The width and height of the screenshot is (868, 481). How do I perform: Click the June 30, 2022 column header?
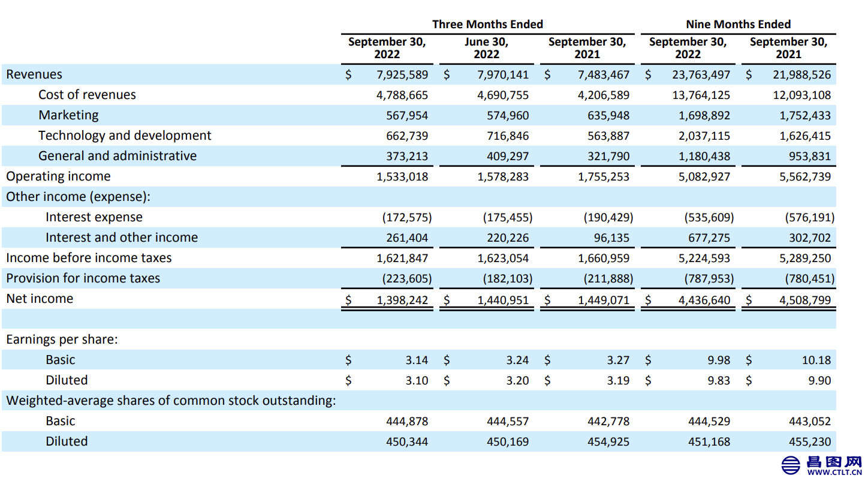tap(487, 48)
